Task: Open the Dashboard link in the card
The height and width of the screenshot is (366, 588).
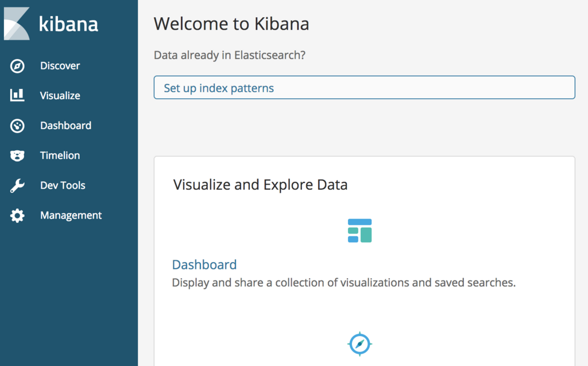Action: point(204,264)
